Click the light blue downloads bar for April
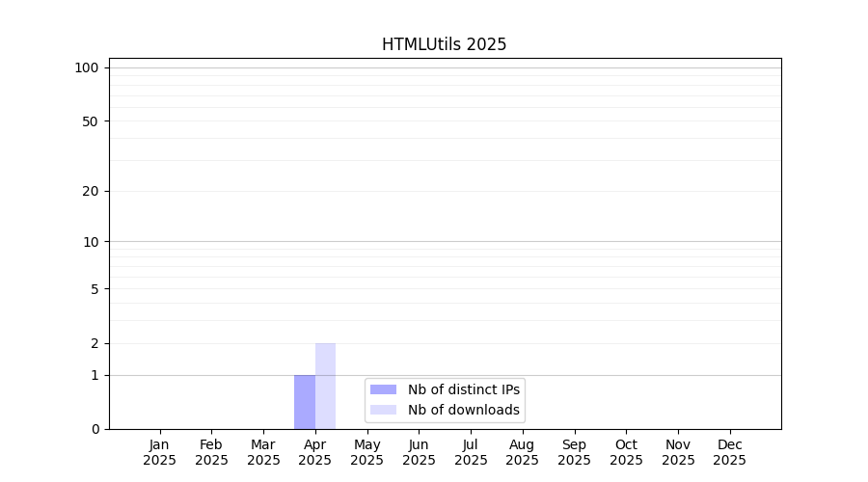The height and width of the screenshot is (482, 868). [x=325, y=386]
